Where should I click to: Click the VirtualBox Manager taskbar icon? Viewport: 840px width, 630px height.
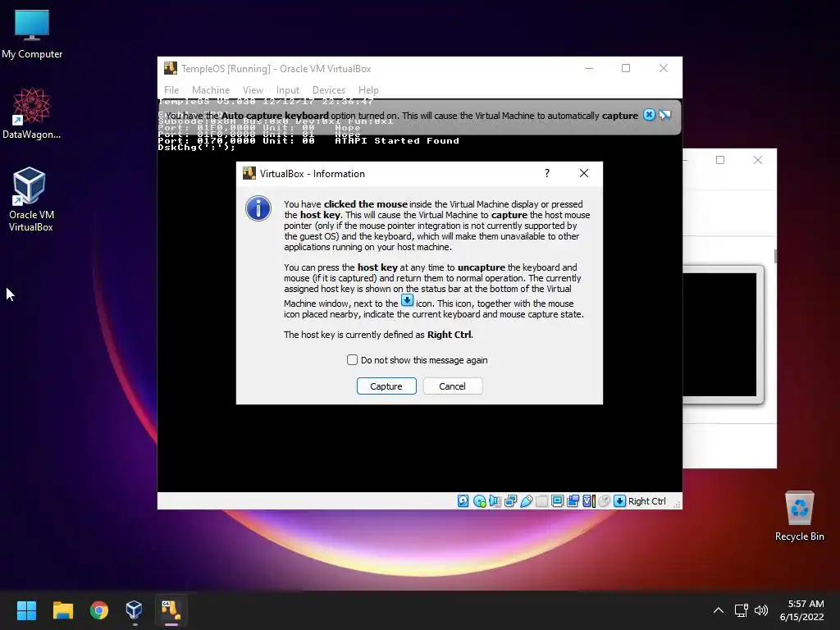[134, 610]
